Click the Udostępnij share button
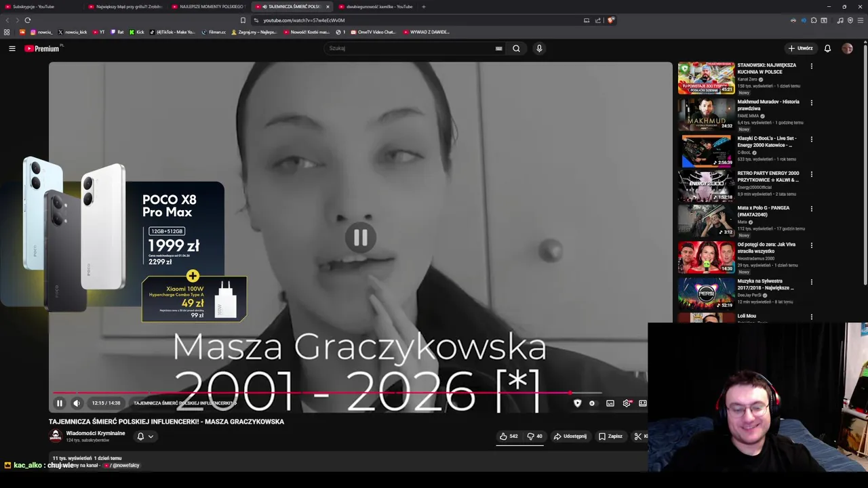The width and height of the screenshot is (868, 488). [570, 436]
